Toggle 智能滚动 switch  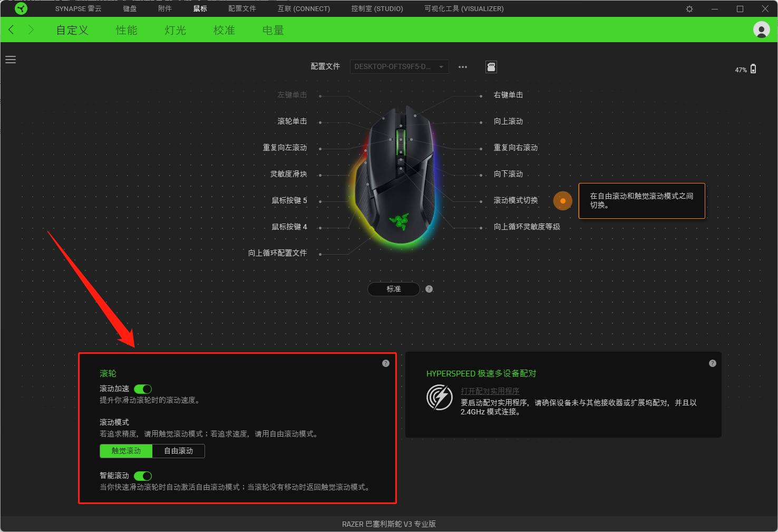pos(143,476)
